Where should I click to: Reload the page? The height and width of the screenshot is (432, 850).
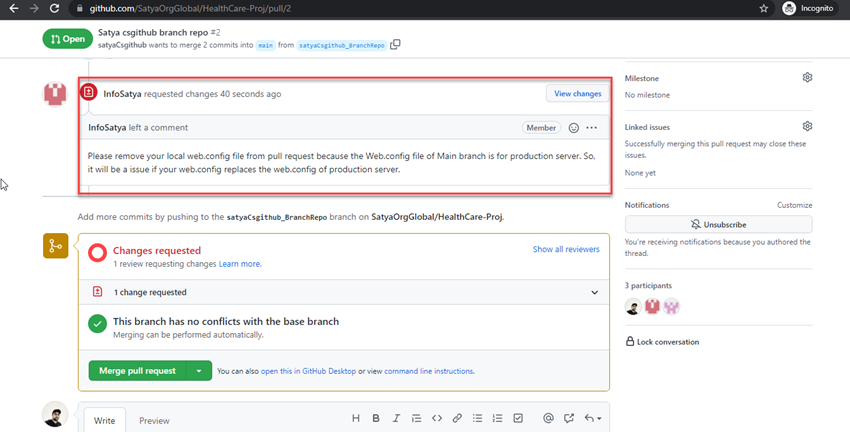pyautogui.click(x=54, y=9)
